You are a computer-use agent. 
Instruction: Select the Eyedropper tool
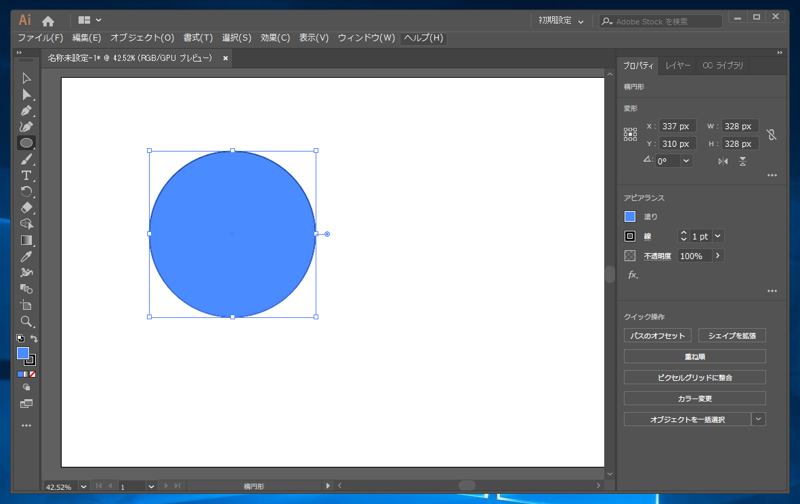[x=27, y=257]
